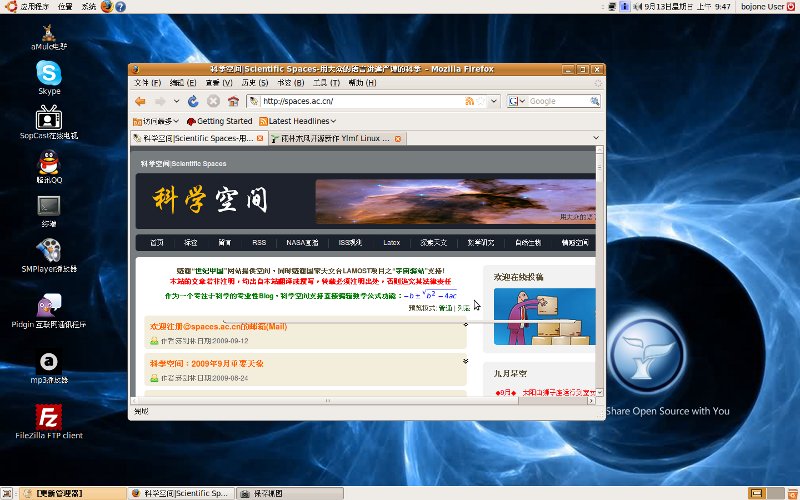Click the RSS feed icon in address bar

click(x=468, y=101)
